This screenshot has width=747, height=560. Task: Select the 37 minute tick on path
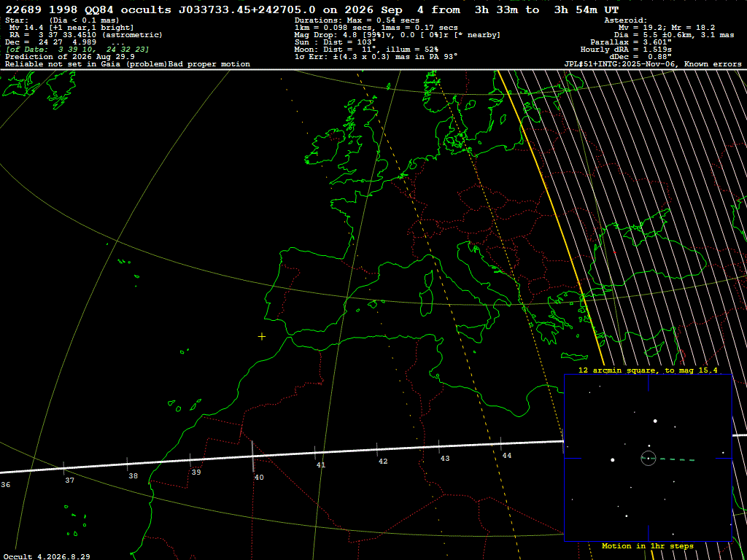point(64,467)
